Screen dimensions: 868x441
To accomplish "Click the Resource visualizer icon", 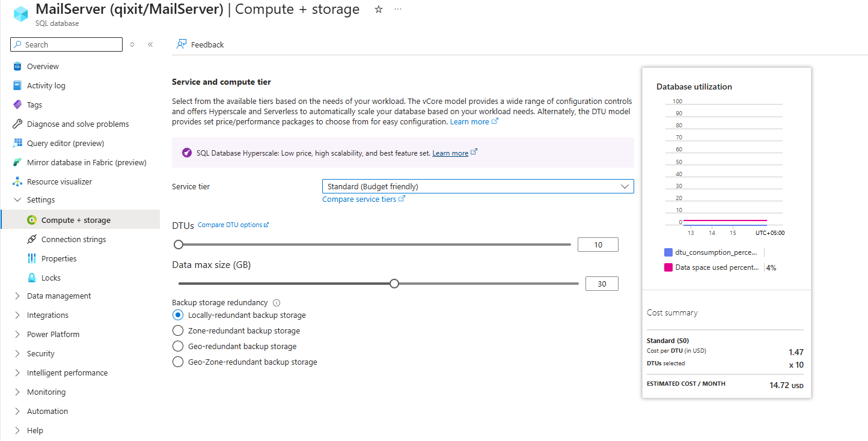I will click(17, 182).
